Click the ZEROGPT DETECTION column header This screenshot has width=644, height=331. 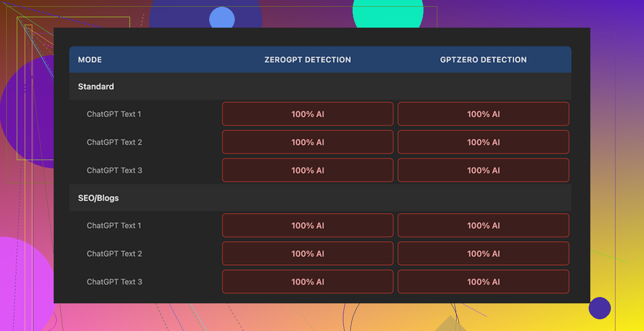click(x=307, y=59)
